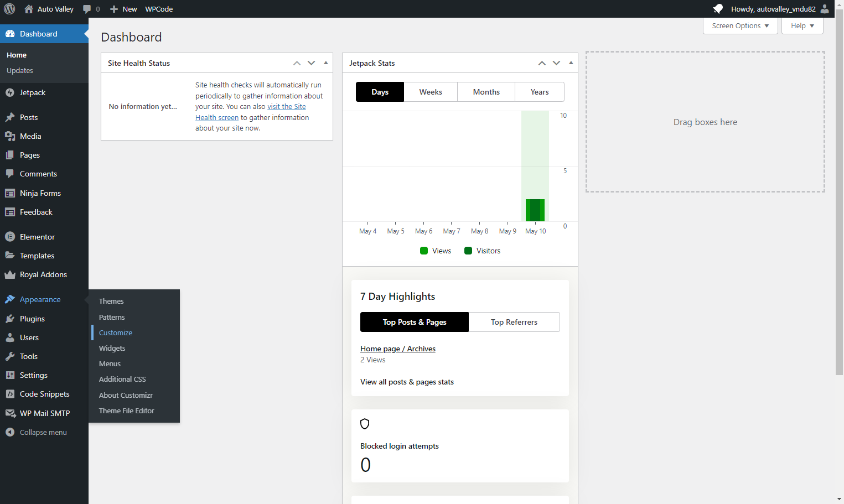Click the Media library icon
This screenshot has height=504, width=844.
10,136
